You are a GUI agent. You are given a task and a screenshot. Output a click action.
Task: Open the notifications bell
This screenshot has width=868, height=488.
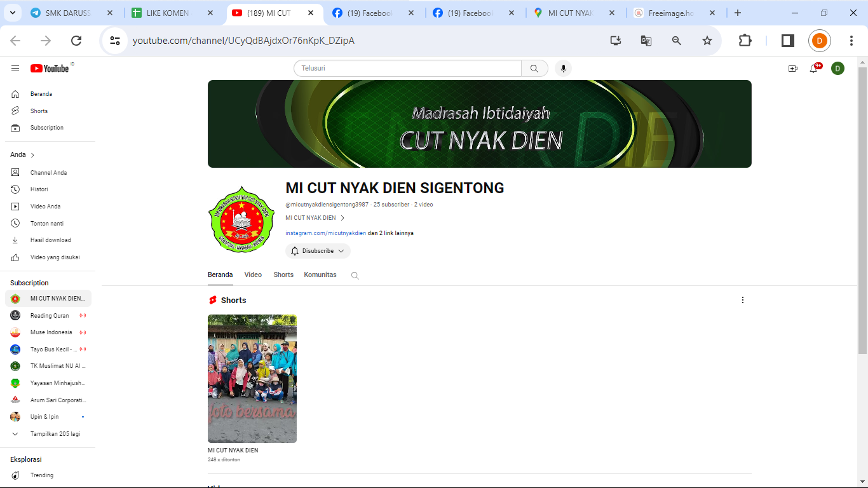pyautogui.click(x=814, y=69)
